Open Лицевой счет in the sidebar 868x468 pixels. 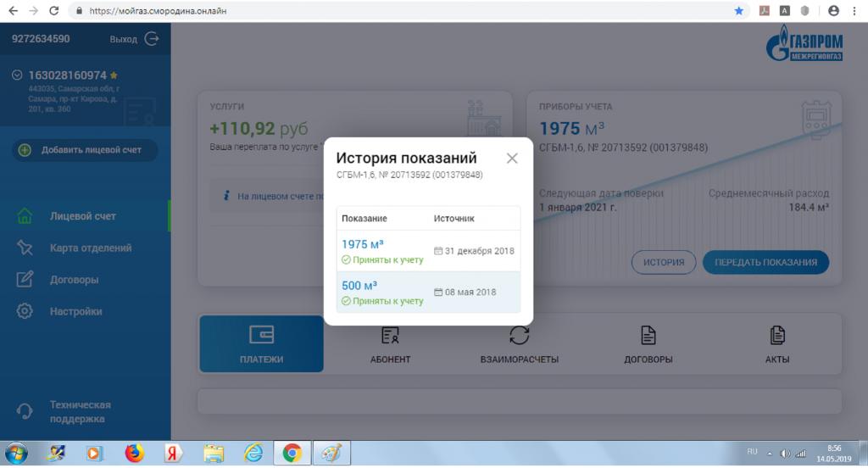[82, 216]
